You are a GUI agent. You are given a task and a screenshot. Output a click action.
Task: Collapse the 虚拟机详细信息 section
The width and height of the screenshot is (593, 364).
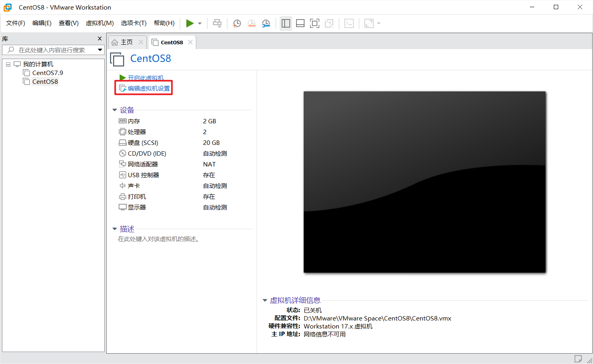point(265,301)
